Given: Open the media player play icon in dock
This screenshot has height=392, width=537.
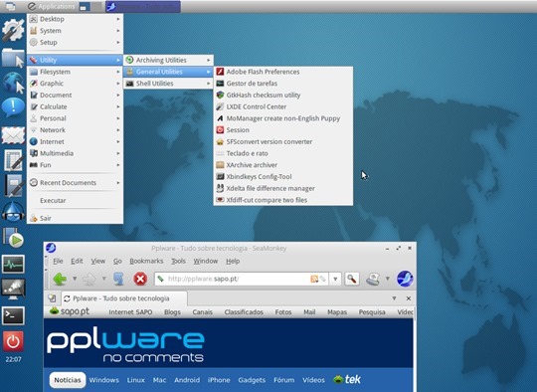Looking at the screenshot, I should coord(13,238).
